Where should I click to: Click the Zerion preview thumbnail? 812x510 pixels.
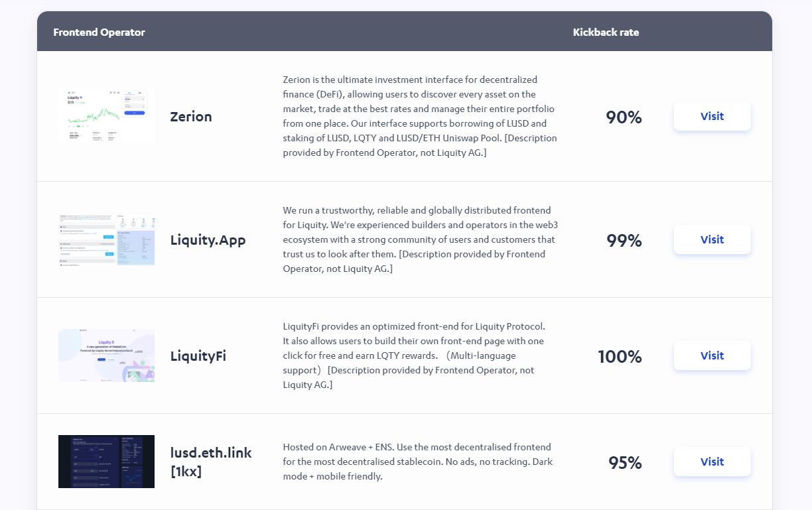(x=106, y=116)
